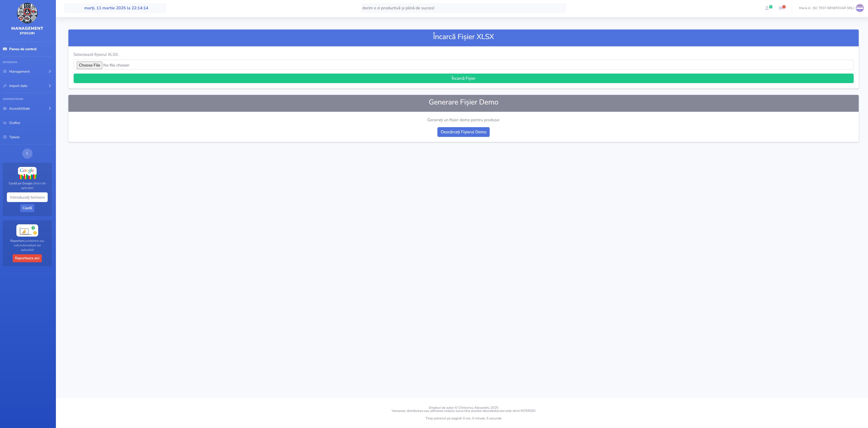Click the Google search logo image
This screenshot has height=428, width=868.
click(x=27, y=173)
